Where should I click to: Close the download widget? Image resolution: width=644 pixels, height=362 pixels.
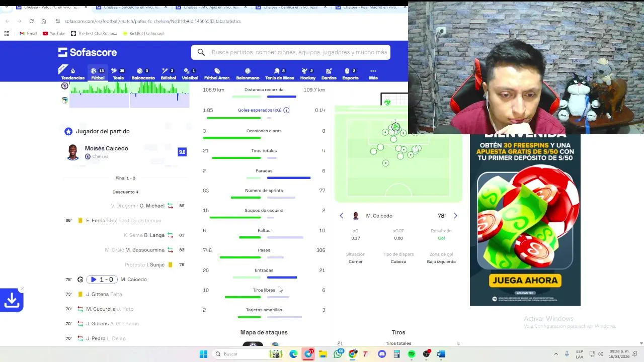[x=22, y=289]
